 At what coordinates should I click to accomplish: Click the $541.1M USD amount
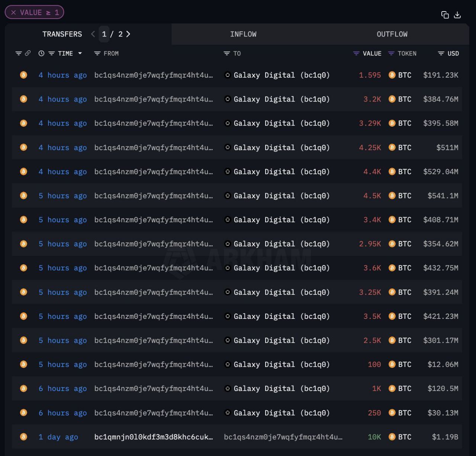[x=443, y=196]
